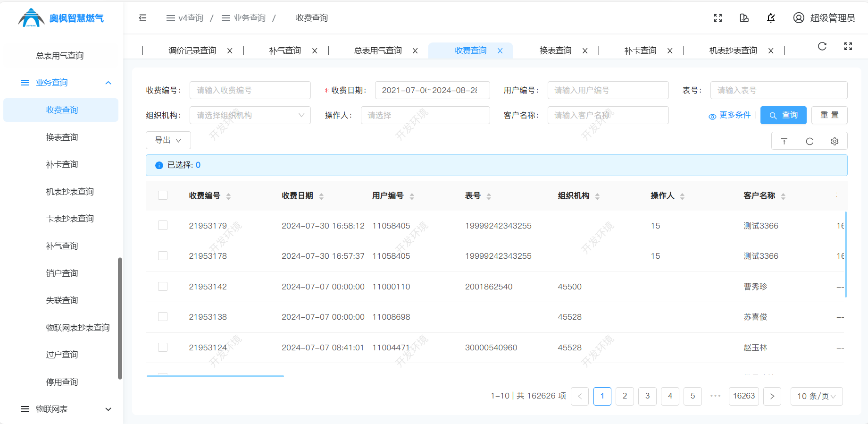
Task: Close the 换表查询 tab
Action: point(585,51)
